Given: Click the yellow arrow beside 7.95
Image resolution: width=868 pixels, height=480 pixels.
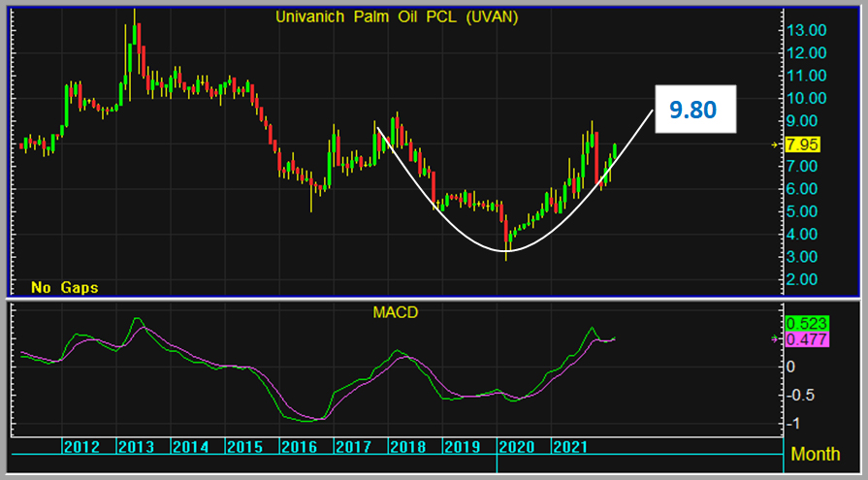Looking at the screenshot, I should point(775,145).
